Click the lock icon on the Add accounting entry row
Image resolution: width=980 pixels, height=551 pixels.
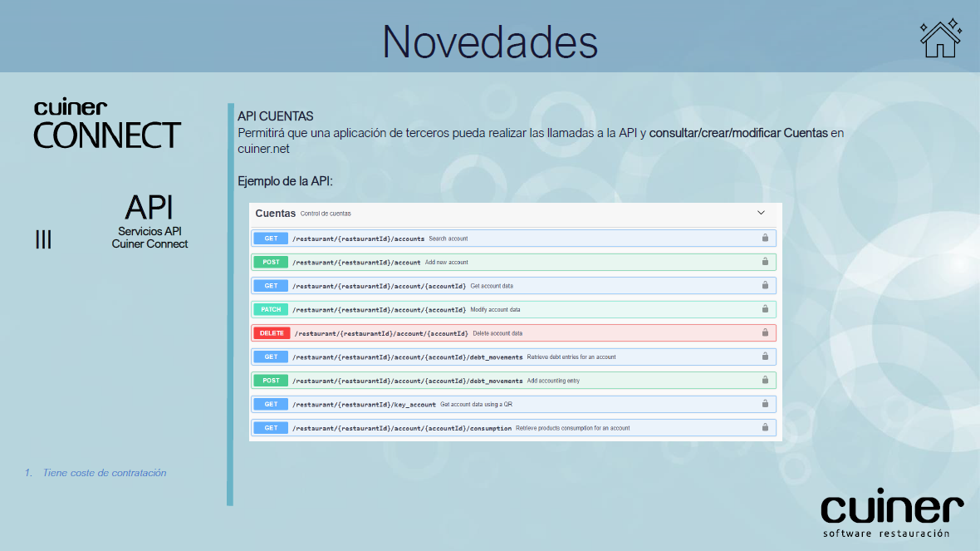pos(765,381)
